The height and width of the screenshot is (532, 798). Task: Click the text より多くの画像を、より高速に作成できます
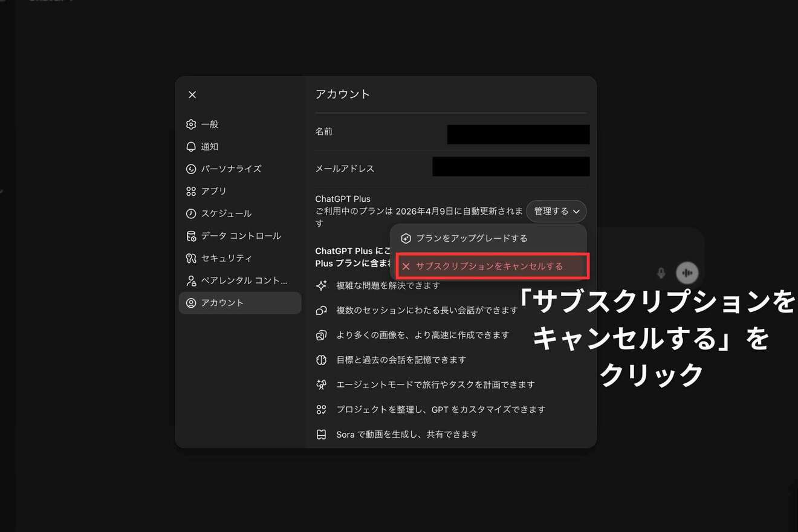(423, 335)
